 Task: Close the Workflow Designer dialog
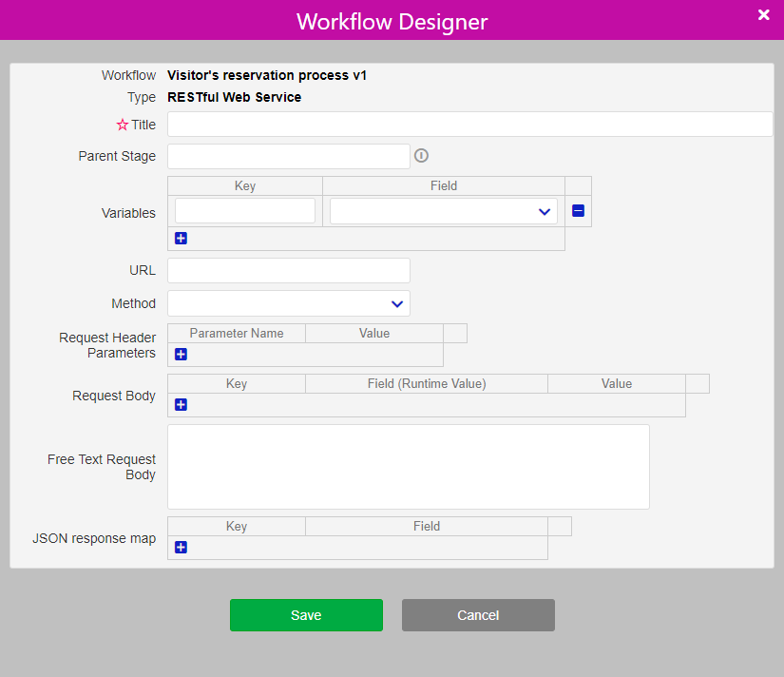click(x=763, y=15)
